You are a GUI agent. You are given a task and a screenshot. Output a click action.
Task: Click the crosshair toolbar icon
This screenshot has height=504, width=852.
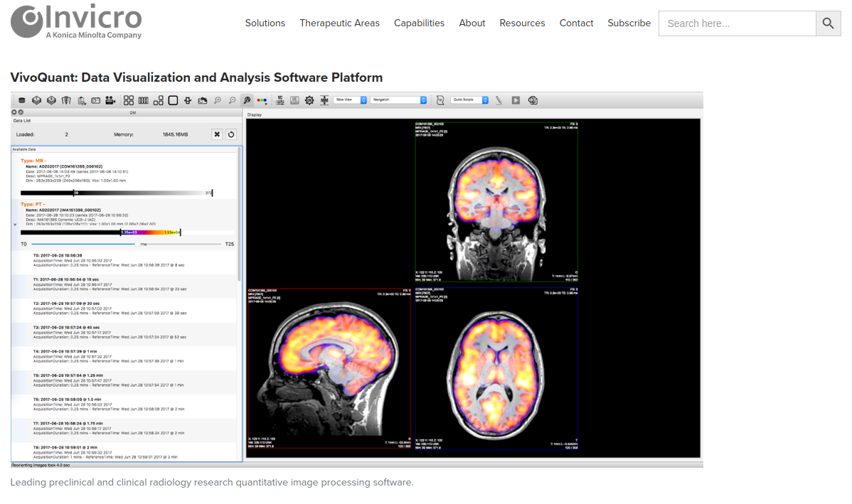(x=188, y=100)
